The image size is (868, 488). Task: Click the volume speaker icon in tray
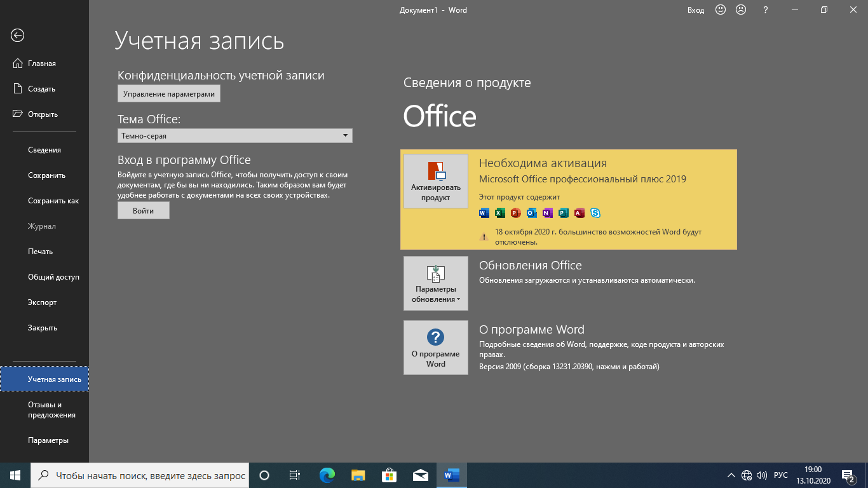coord(762,475)
